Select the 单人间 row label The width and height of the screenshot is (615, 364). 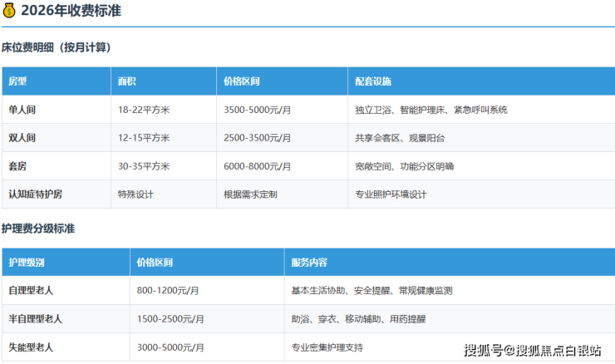coord(22,110)
